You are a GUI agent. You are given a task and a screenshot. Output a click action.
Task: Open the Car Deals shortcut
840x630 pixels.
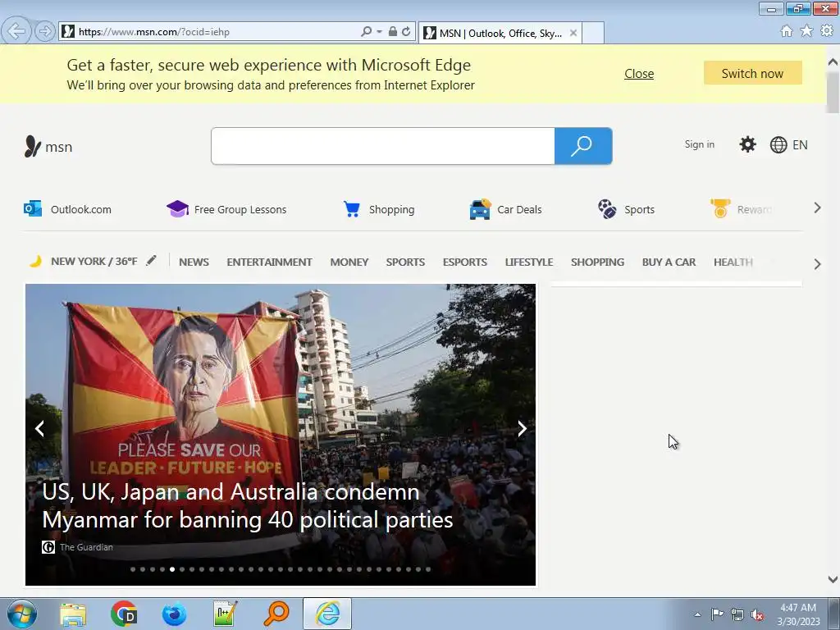(505, 209)
